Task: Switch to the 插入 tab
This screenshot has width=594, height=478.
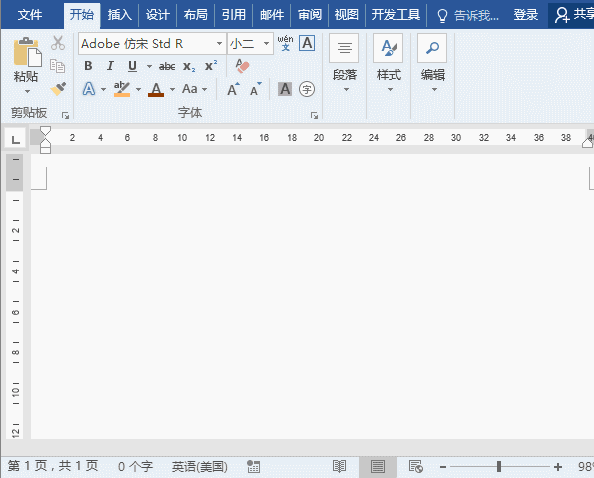Action: click(x=120, y=15)
